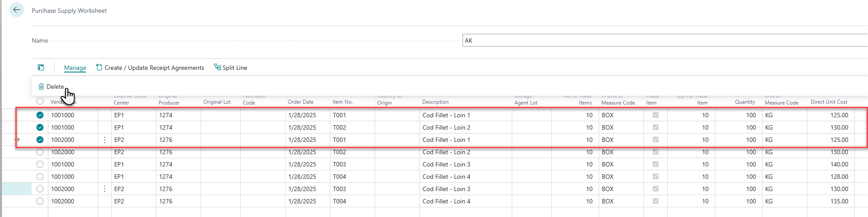Screen dimensions: 868x217
Task: Click the trash can Delete icon
Action: (x=41, y=87)
